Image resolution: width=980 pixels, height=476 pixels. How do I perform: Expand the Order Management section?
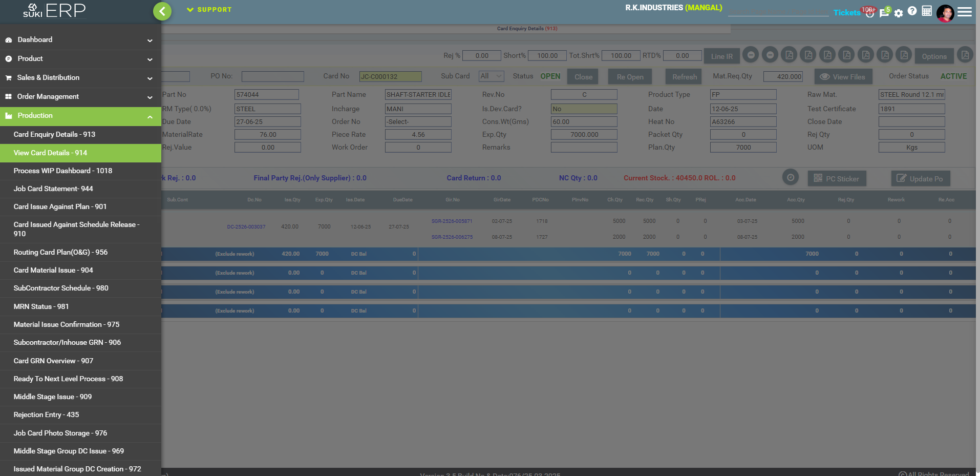(80, 97)
